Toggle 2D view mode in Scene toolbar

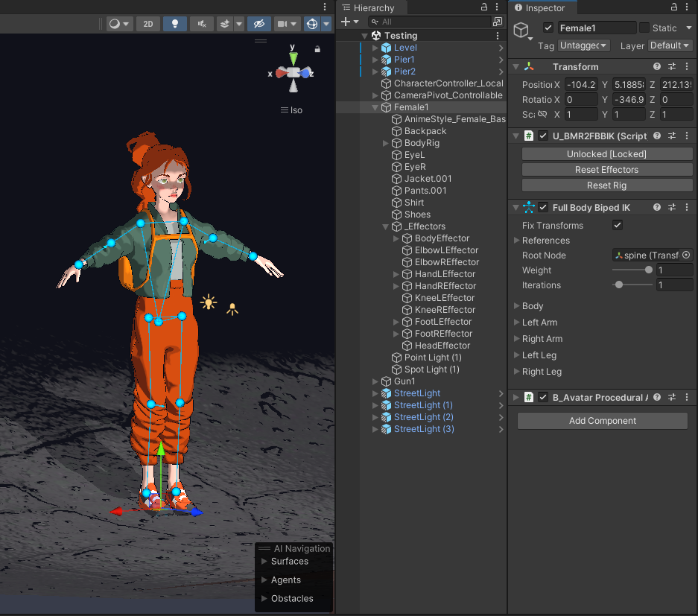147,24
